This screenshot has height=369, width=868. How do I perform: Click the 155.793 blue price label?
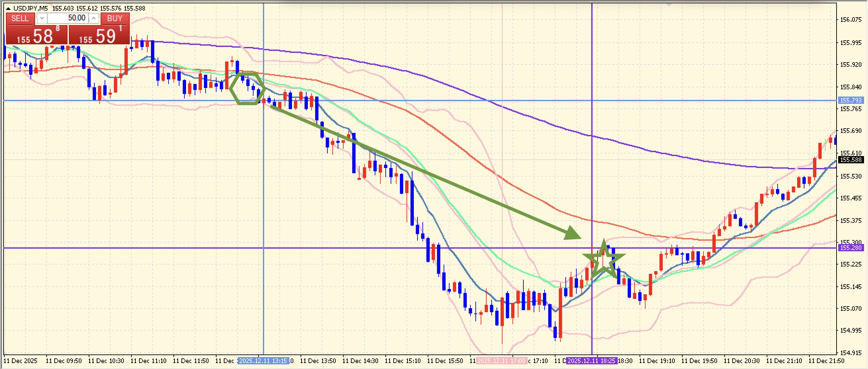click(850, 100)
